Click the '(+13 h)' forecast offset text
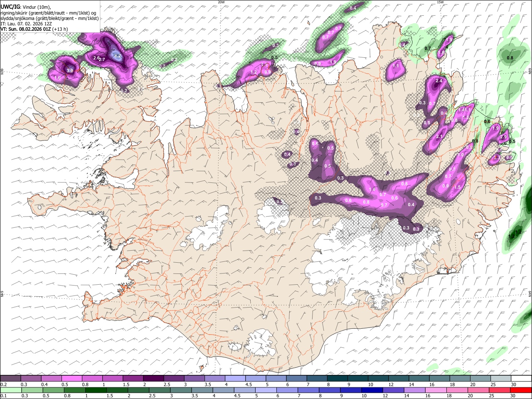 (x=60, y=29)
